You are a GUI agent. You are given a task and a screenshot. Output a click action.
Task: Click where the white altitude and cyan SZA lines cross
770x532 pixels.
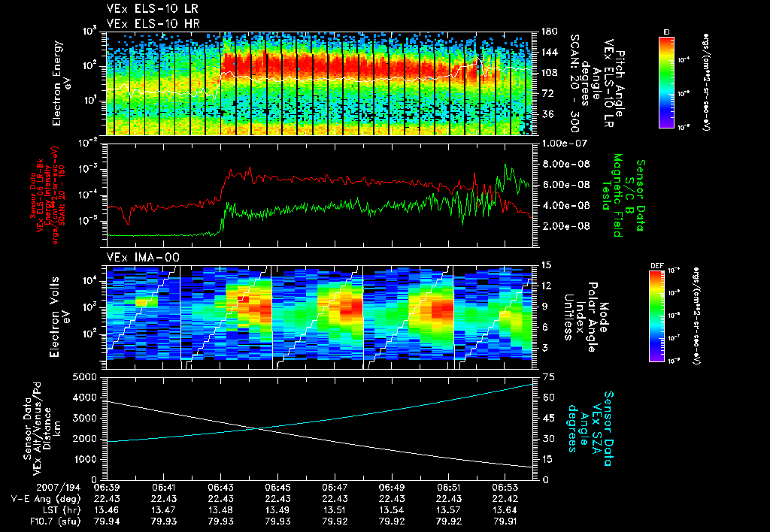coord(258,429)
